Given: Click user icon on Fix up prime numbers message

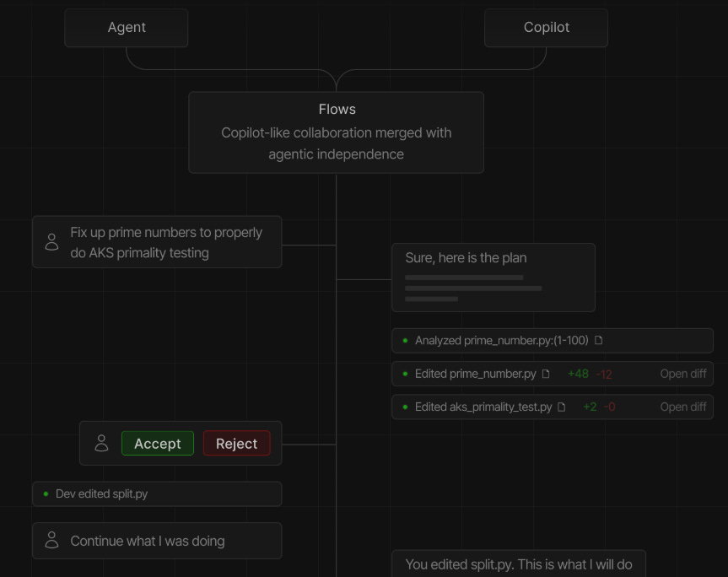Looking at the screenshot, I should pyautogui.click(x=51, y=242).
